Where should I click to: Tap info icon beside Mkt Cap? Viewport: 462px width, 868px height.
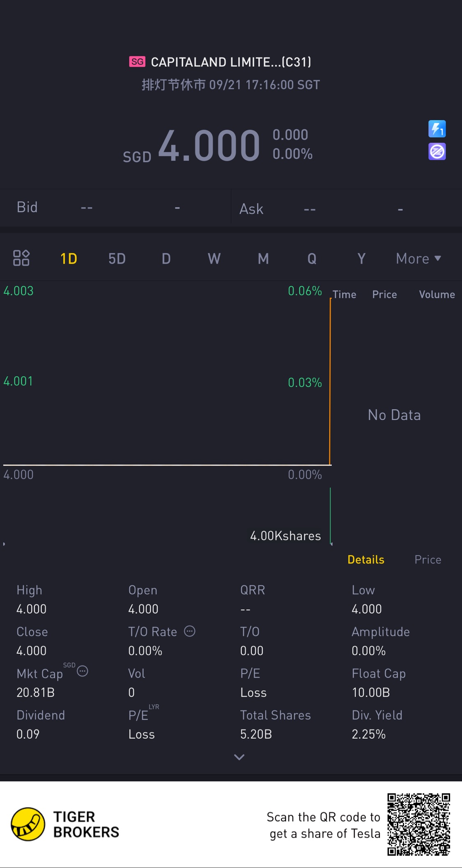pyautogui.click(x=83, y=671)
